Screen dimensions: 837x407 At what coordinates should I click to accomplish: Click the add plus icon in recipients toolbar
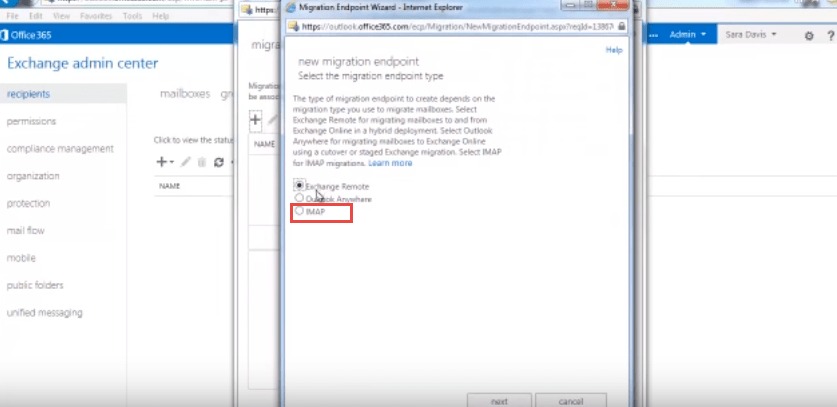pyautogui.click(x=161, y=162)
